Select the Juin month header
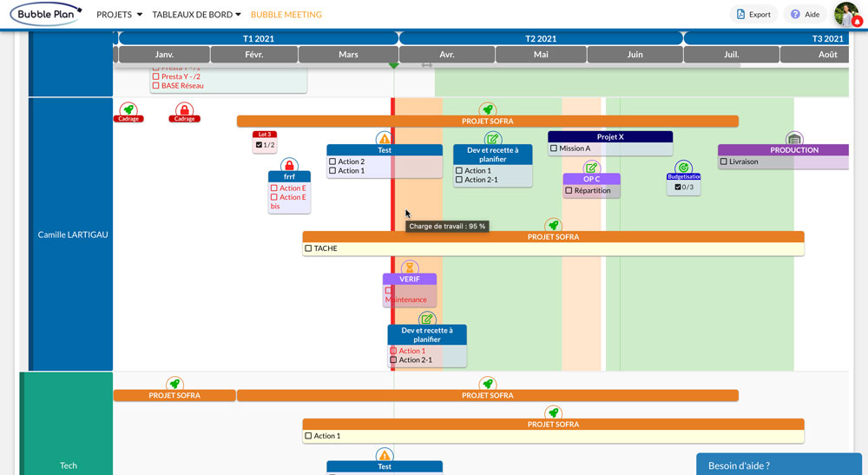 (635, 54)
